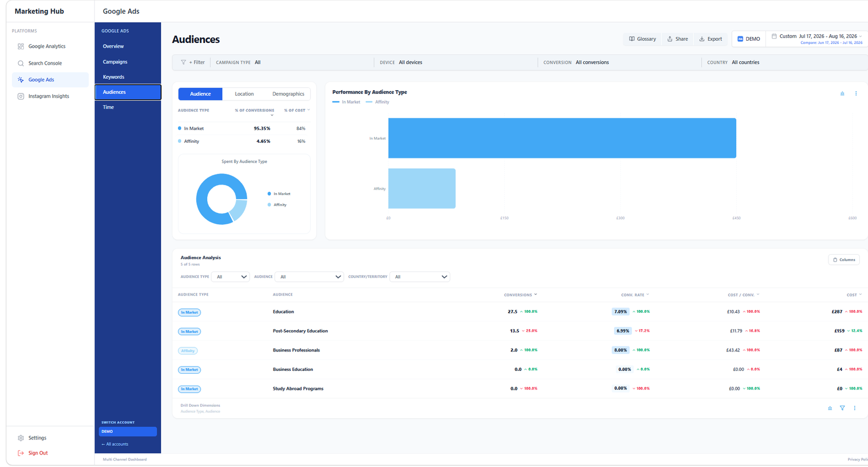
Task: Open three-dot menu on Performance By Audience Type
Action: pyautogui.click(x=856, y=93)
